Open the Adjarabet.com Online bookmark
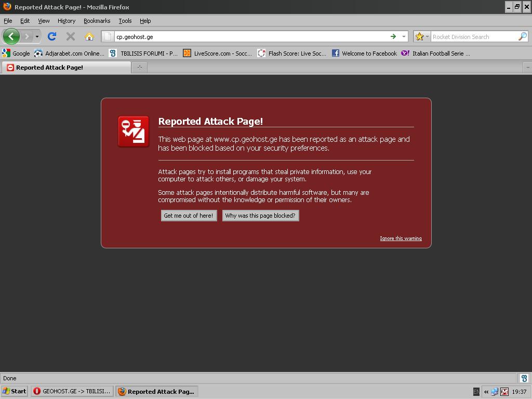The image size is (532, 399). click(69, 54)
